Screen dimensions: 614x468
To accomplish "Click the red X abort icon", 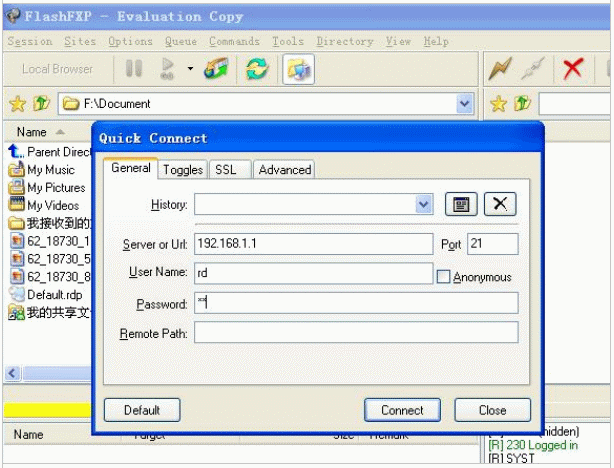I will (573, 69).
